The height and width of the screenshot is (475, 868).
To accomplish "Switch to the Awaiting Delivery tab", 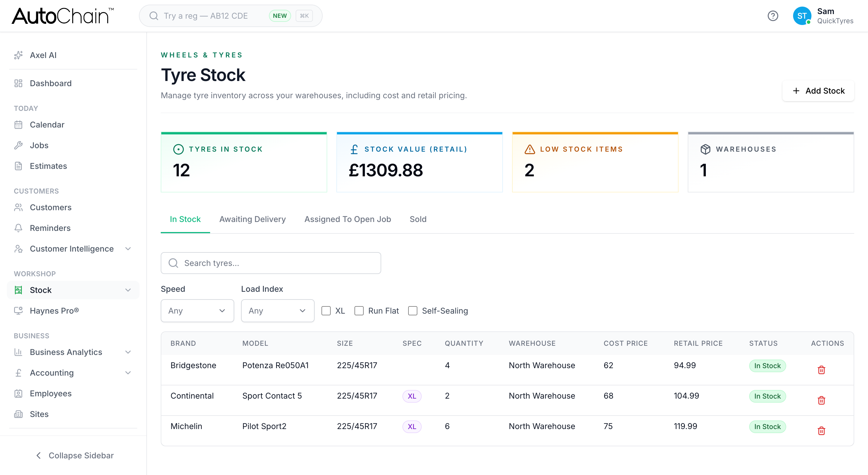I will 252,219.
